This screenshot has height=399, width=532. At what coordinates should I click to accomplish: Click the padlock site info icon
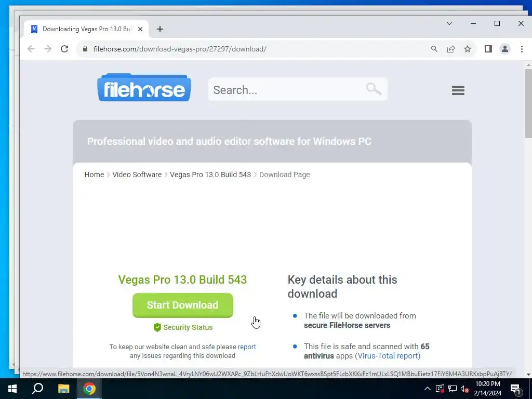[85, 49]
